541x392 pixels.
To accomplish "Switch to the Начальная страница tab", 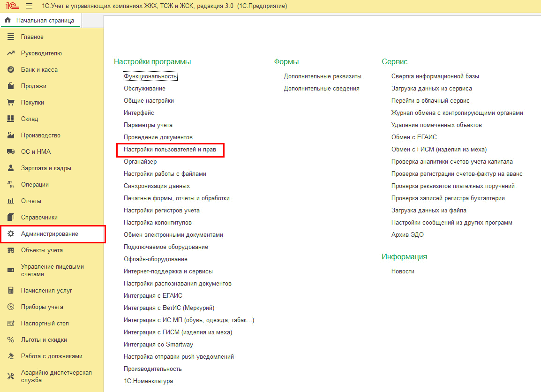I will point(41,20).
